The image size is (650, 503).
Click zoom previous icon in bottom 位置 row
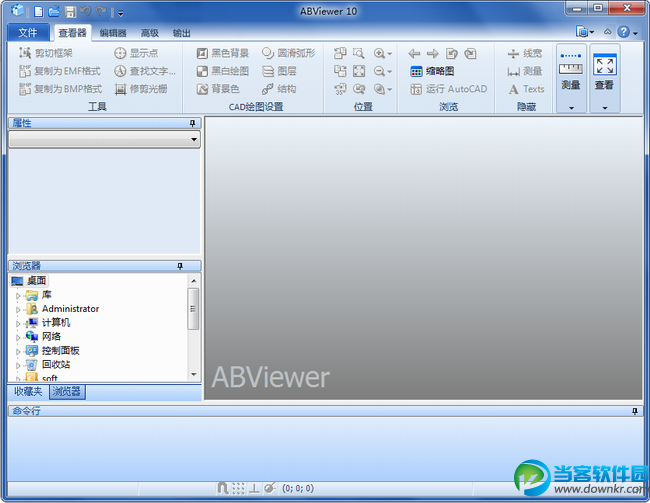coord(359,89)
